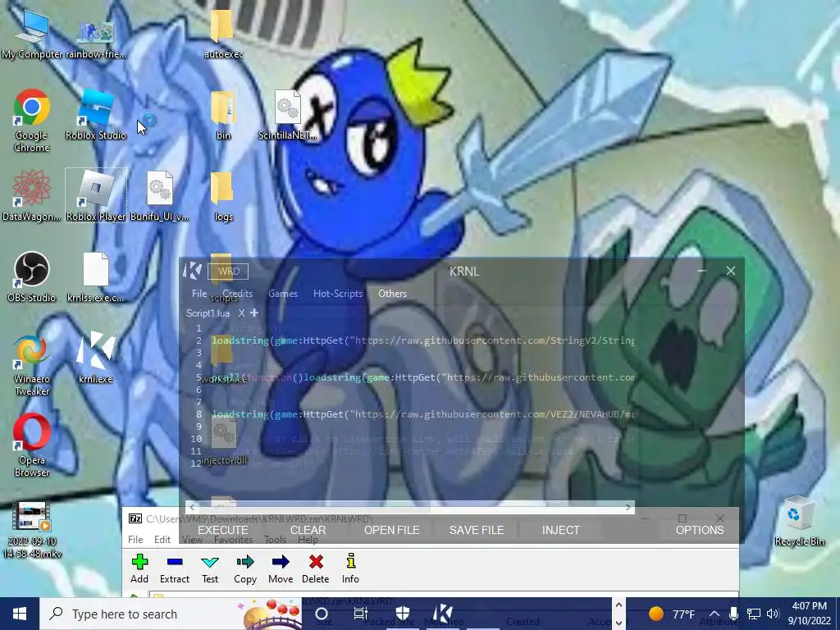Show hidden tray icons chevron

714,614
